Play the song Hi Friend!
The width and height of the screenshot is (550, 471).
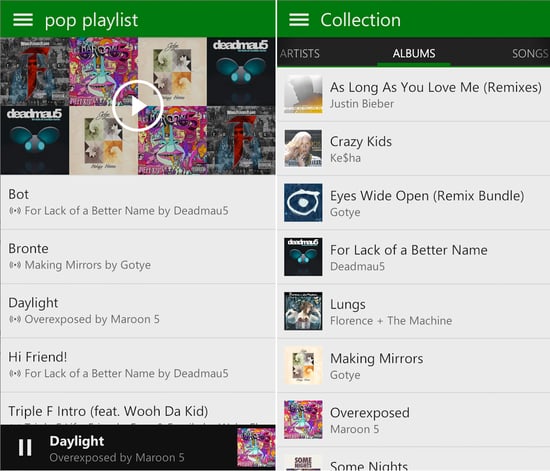138,365
